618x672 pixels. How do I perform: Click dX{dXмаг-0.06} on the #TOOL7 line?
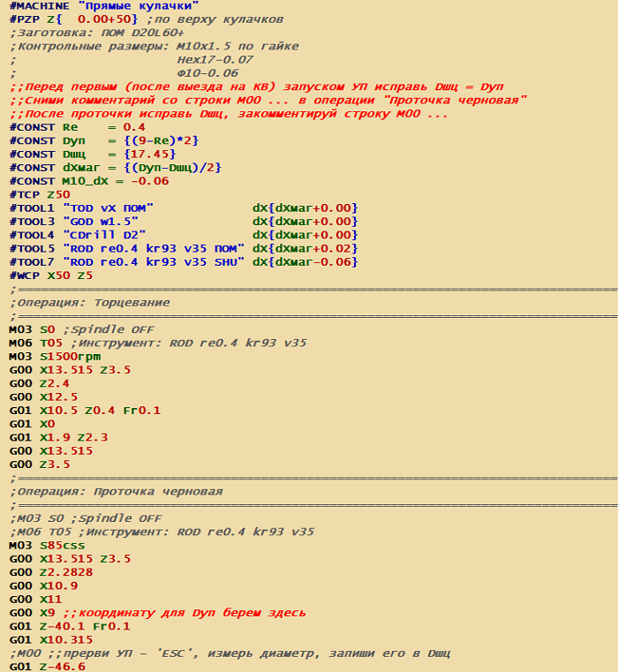point(305,261)
